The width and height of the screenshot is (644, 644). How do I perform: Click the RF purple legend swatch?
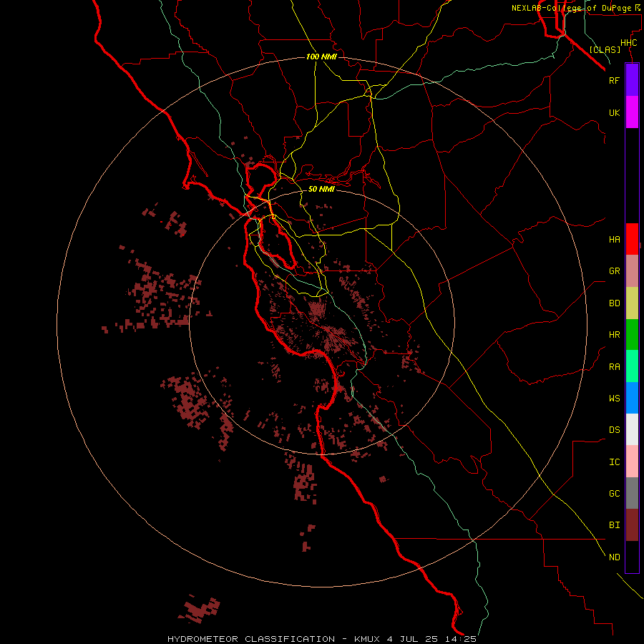pyautogui.click(x=632, y=80)
